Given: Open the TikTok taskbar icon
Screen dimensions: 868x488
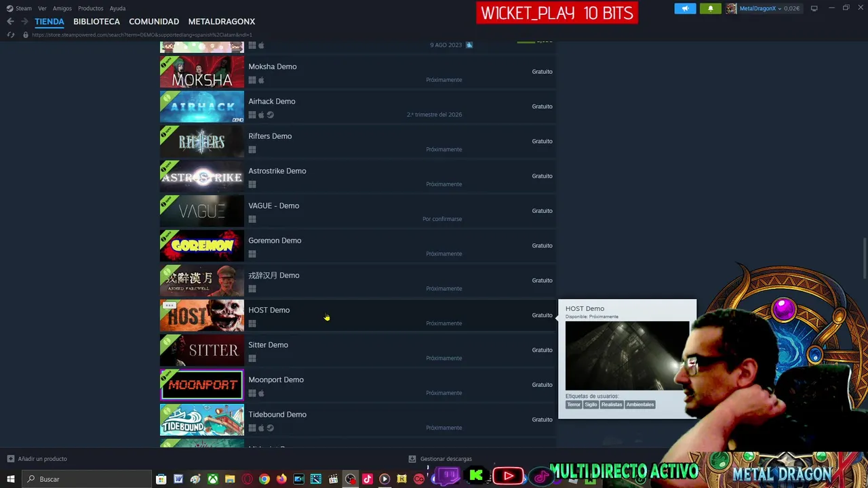Looking at the screenshot, I should coord(368,479).
